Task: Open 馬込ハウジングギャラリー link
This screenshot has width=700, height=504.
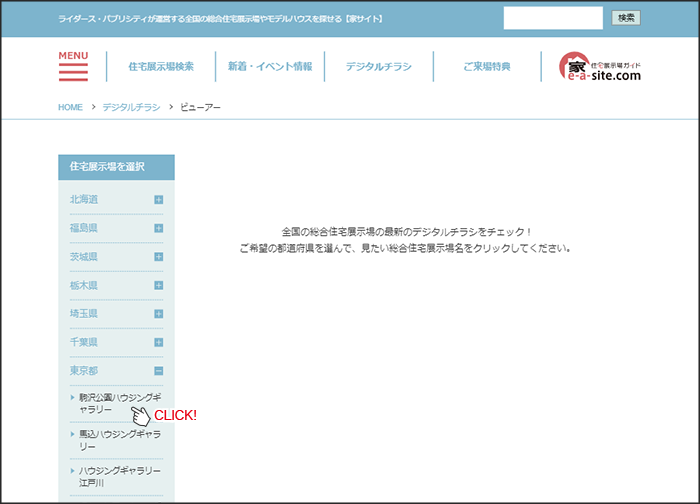Action: [120, 440]
